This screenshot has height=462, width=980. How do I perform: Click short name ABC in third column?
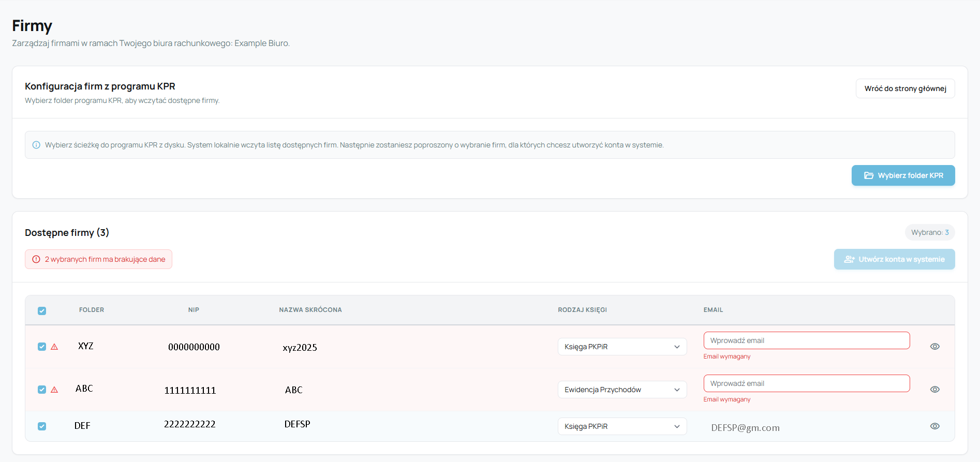294,390
